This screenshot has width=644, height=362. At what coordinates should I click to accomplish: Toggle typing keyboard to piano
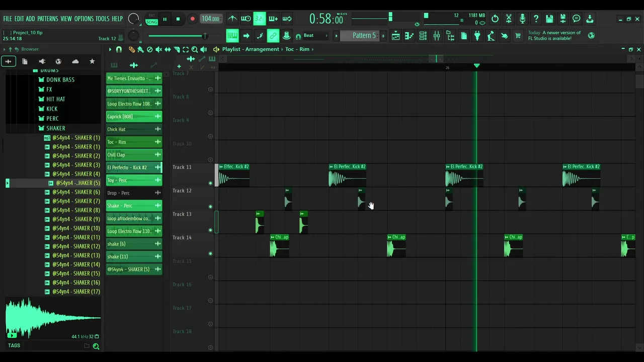click(232, 36)
